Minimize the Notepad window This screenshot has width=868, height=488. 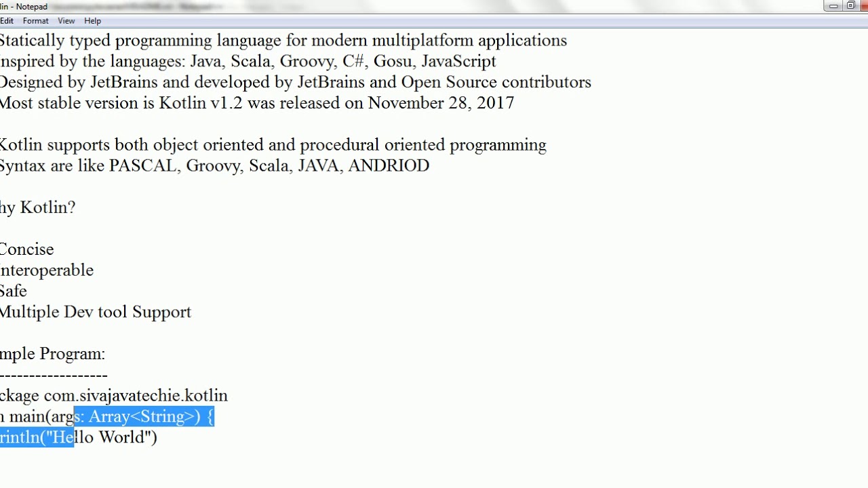click(x=833, y=6)
